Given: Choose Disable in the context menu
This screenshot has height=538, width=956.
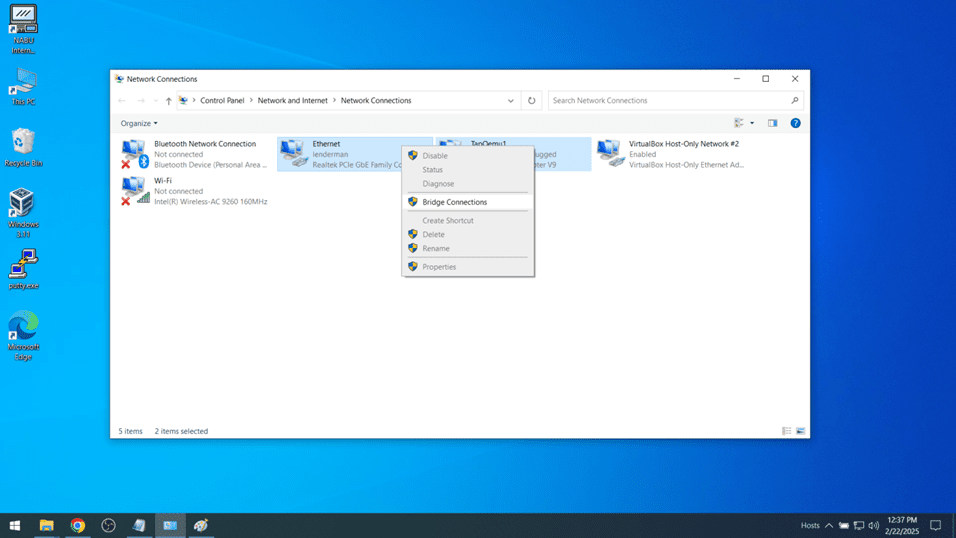Looking at the screenshot, I should (468, 156).
